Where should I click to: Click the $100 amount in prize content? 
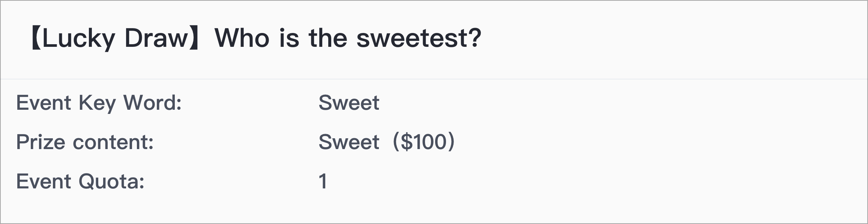click(424, 142)
